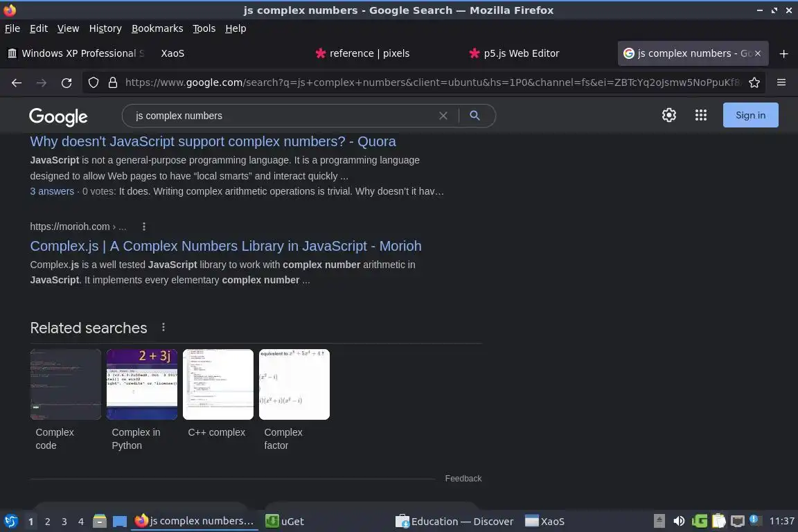This screenshot has width=798, height=532.
Task: Open file manager from taskbar
Action: tap(100, 521)
